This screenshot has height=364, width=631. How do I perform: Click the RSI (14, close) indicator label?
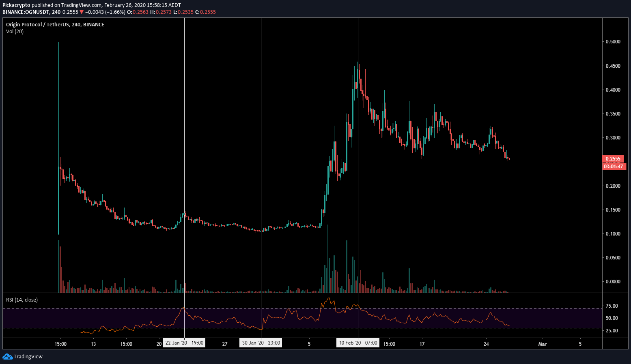(x=22, y=300)
